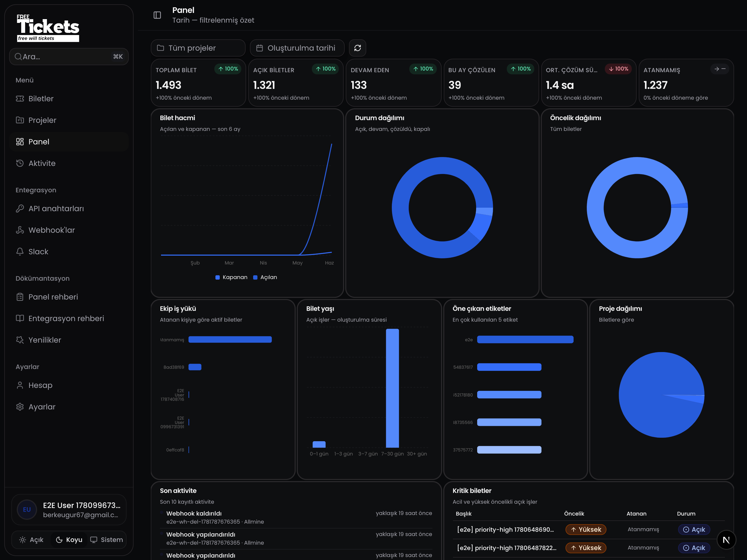Expand the Oluşturulma tarihi date picker
Image resolution: width=747 pixels, height=560 pixels.
pyautogui.click(x=297, y=48)
